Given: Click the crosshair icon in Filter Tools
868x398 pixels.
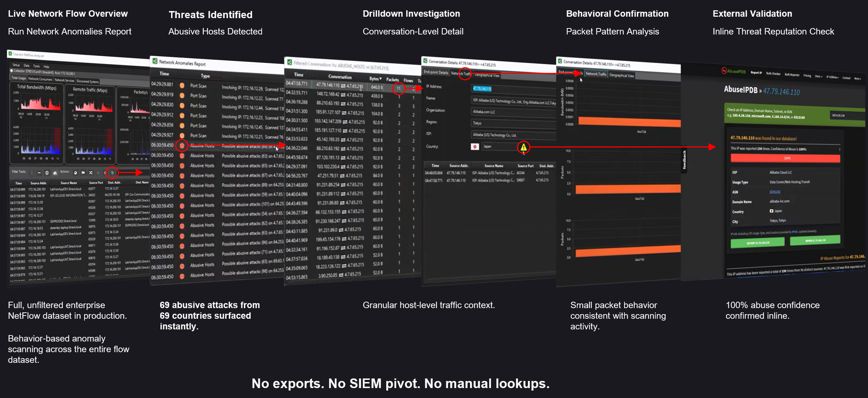Looking at the screenshot, I should pyautogui.click(x=47, y=173).
